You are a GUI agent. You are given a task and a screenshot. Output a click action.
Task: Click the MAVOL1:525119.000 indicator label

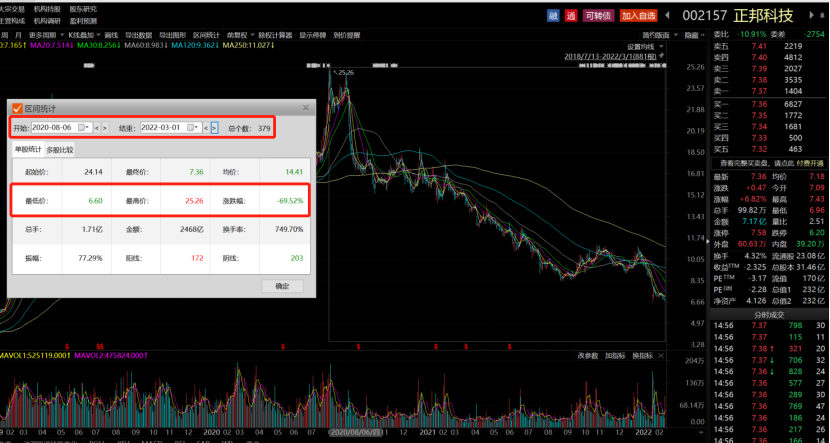click(35, 355)
